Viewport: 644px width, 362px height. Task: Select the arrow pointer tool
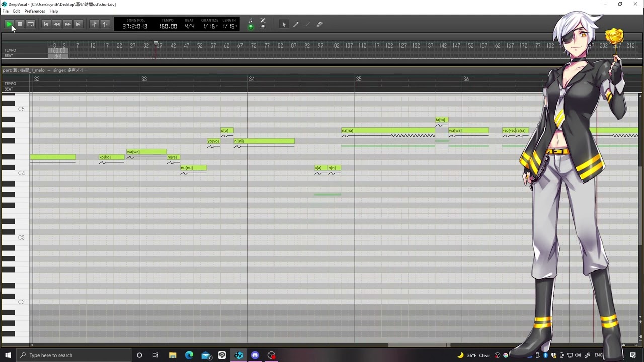tap(284, 24)
